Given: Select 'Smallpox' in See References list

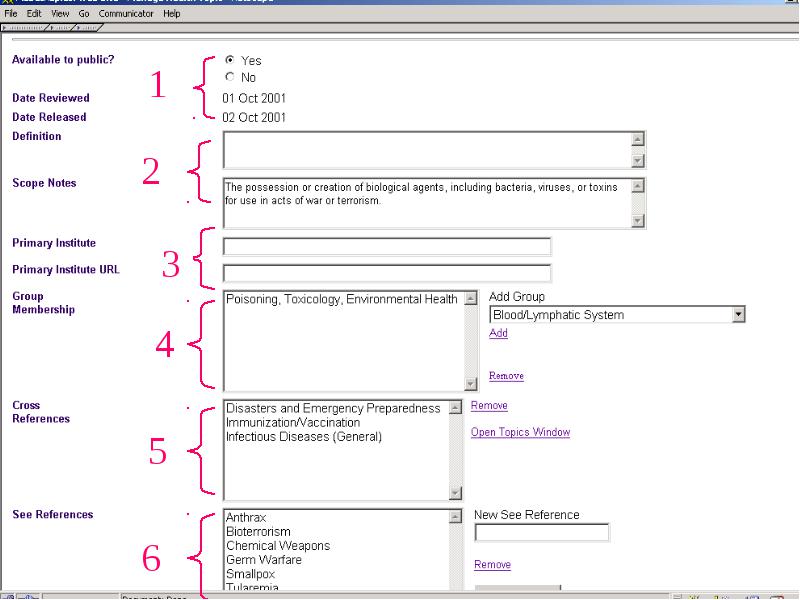Looking at the screenshot, I should click(251, 574).
